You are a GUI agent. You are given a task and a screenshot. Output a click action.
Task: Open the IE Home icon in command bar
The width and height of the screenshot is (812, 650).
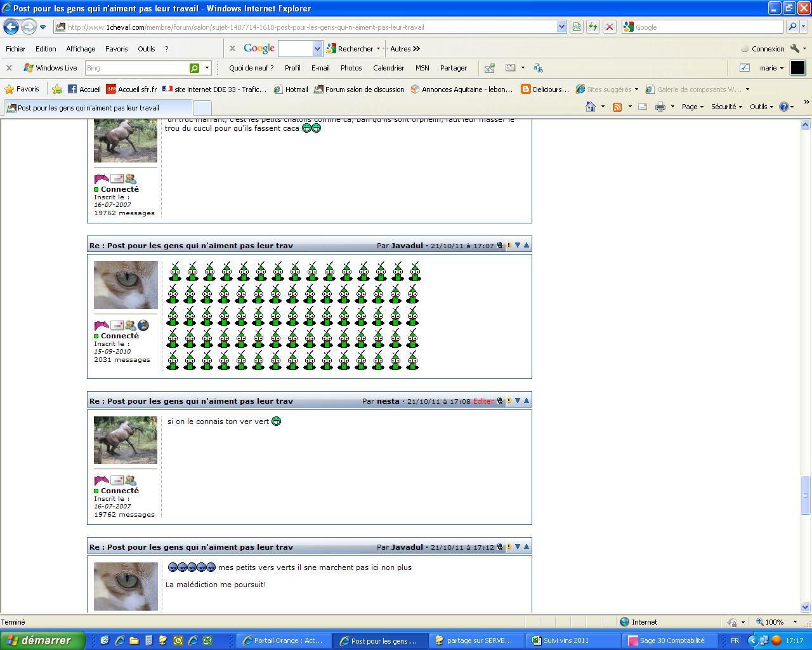tap(591, 107)
